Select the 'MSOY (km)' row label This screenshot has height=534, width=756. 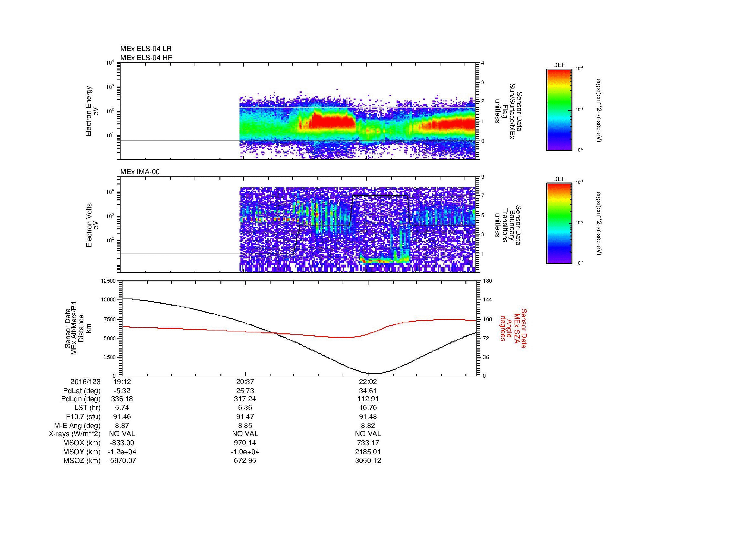(x=82, y=452)
